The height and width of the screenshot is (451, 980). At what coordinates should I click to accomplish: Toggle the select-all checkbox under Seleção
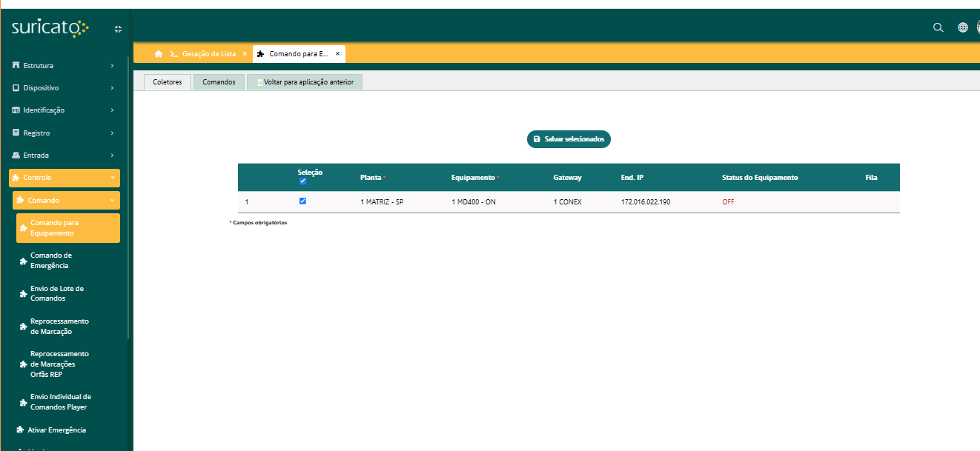tap(302, 181)
